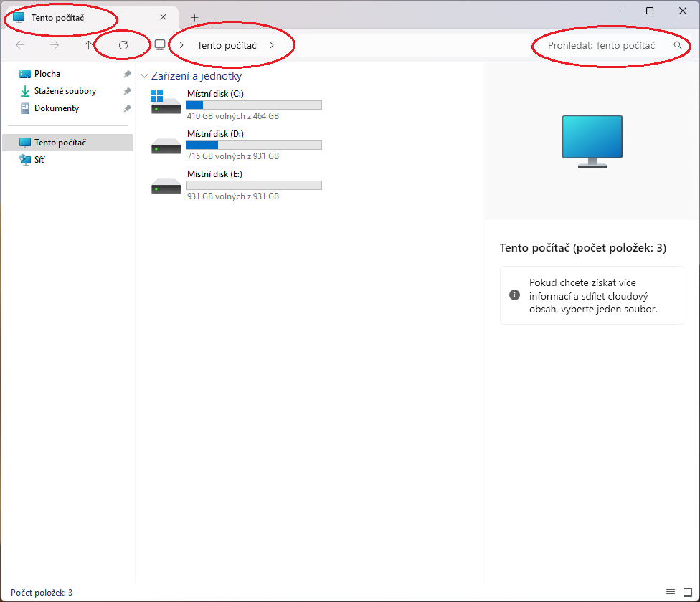700x602 pixels.
Task: Close the File Explorer window
Action: coord(683,11)
